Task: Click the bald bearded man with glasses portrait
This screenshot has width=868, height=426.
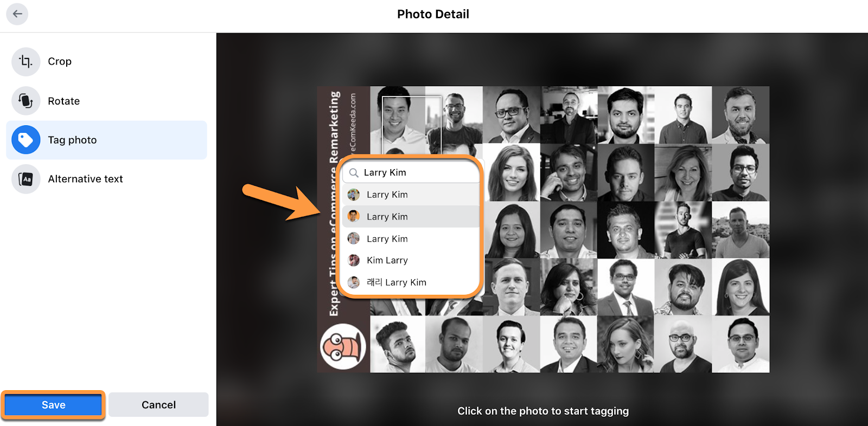Action: click(x=683, y=344)
